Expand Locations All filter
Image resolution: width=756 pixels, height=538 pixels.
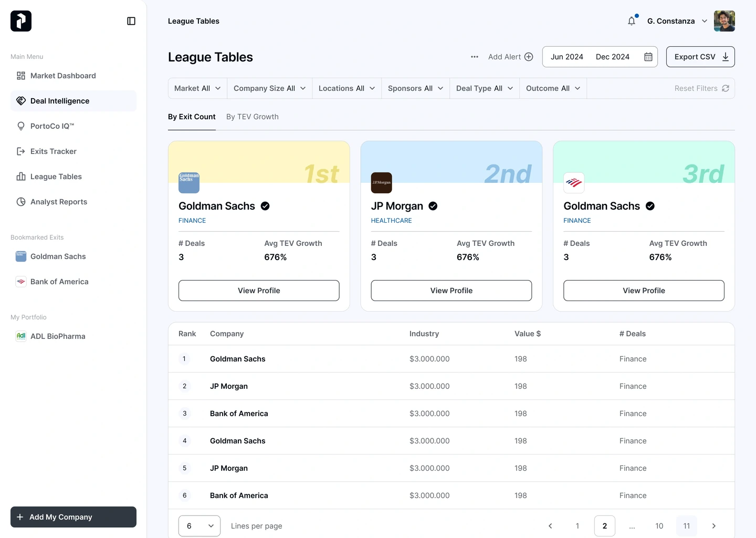(347, 88)
